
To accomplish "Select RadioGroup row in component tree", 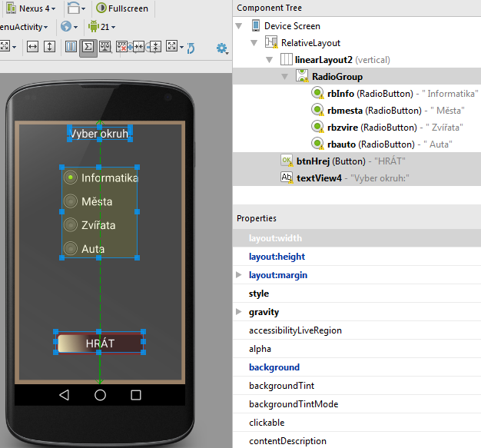I will 357,77.
